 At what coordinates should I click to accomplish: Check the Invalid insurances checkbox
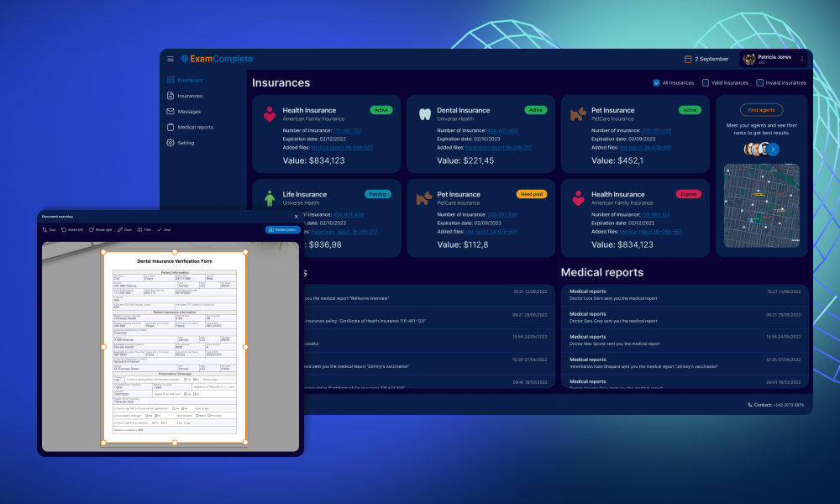(760, 82)
